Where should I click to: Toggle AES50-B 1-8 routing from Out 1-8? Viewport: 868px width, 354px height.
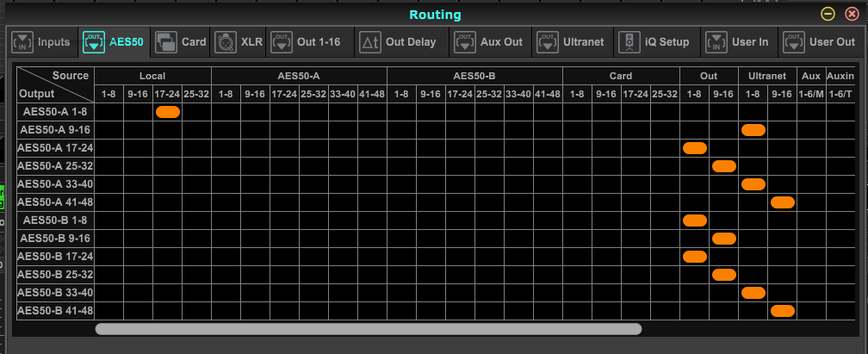coord(695,220)
